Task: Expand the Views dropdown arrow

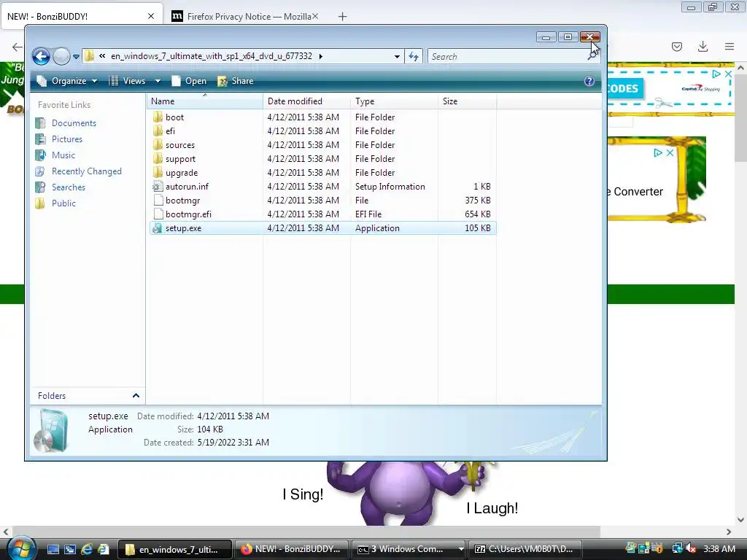Action: click(158, 81)
